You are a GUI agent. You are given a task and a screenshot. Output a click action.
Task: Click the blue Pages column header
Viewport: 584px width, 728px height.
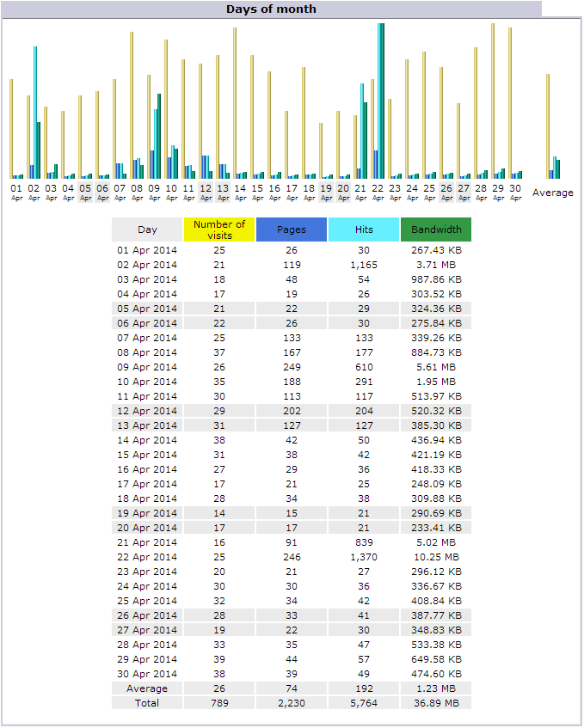pos(291,229)
